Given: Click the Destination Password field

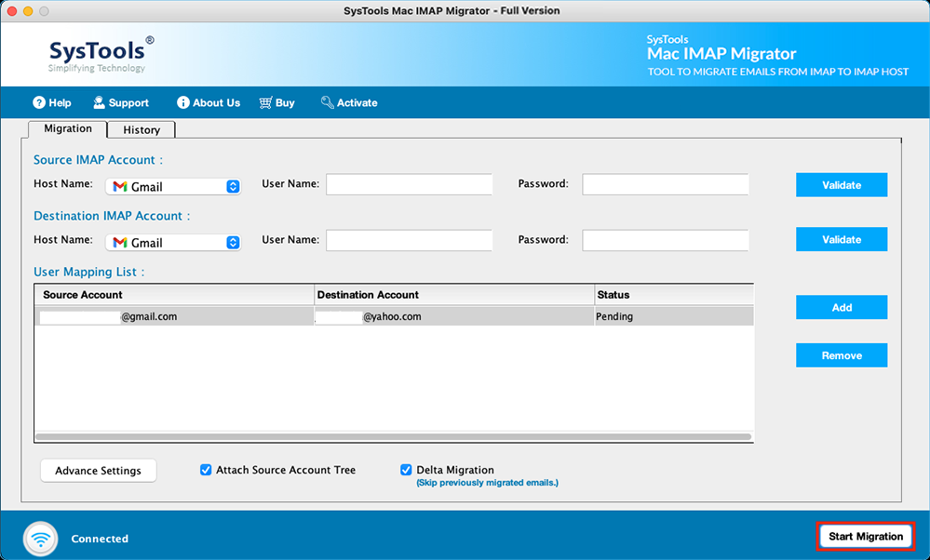Looking at the screenshot, I should click(x=666, y=240).
